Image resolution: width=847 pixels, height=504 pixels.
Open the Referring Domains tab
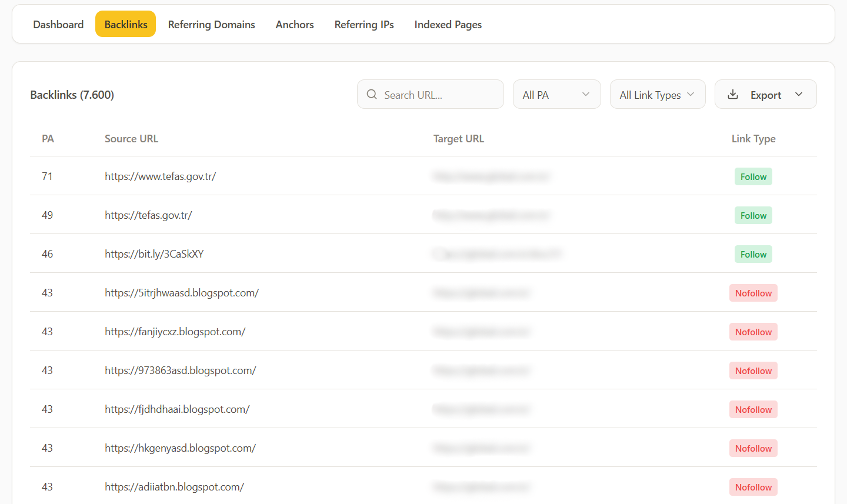point(211,25)
